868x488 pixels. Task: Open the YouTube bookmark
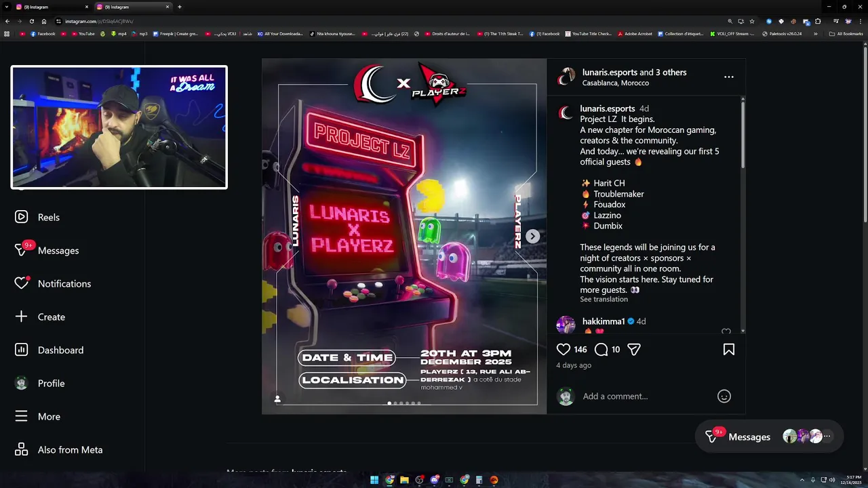click(x=83, y=33)
